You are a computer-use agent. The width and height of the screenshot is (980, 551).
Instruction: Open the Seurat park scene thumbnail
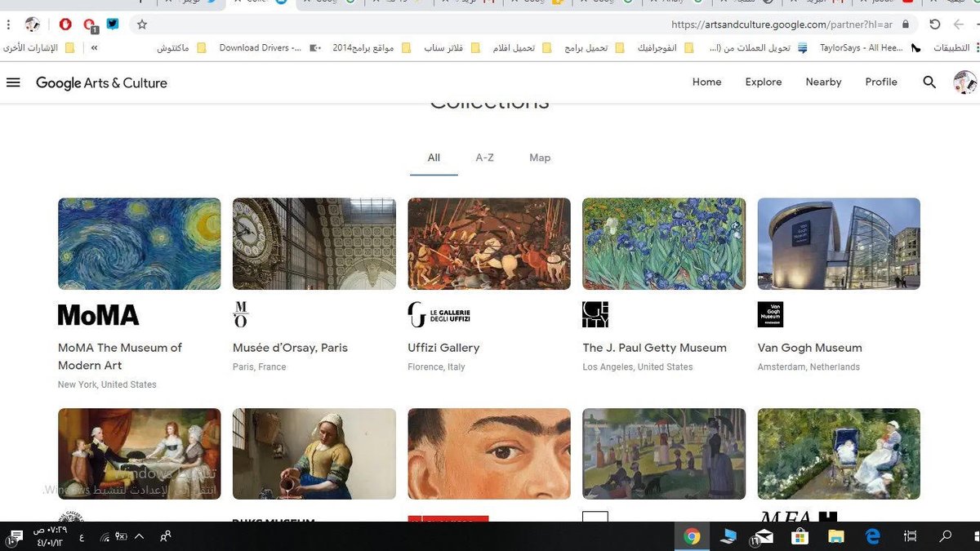pyautogui.click(x=664, y=454)
